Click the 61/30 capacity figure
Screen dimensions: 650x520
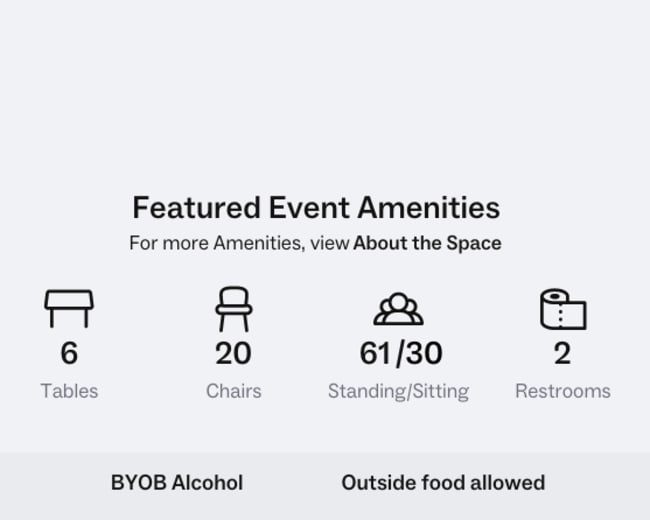(x=401, y=354)
